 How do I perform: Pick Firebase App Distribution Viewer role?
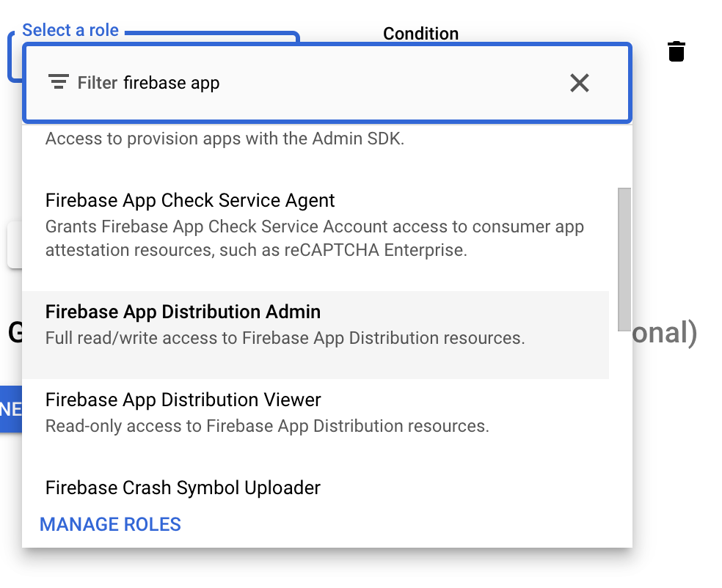(183, 400)
